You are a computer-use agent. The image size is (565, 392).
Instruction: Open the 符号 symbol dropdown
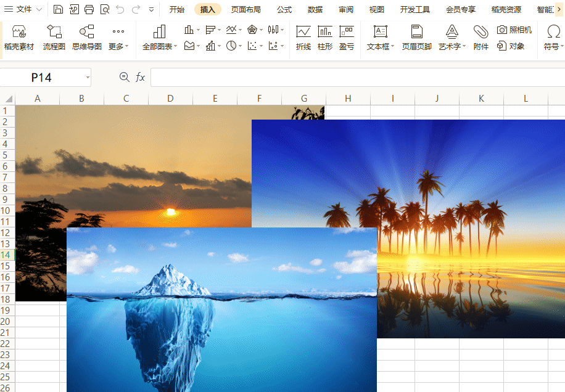[553, 38]
